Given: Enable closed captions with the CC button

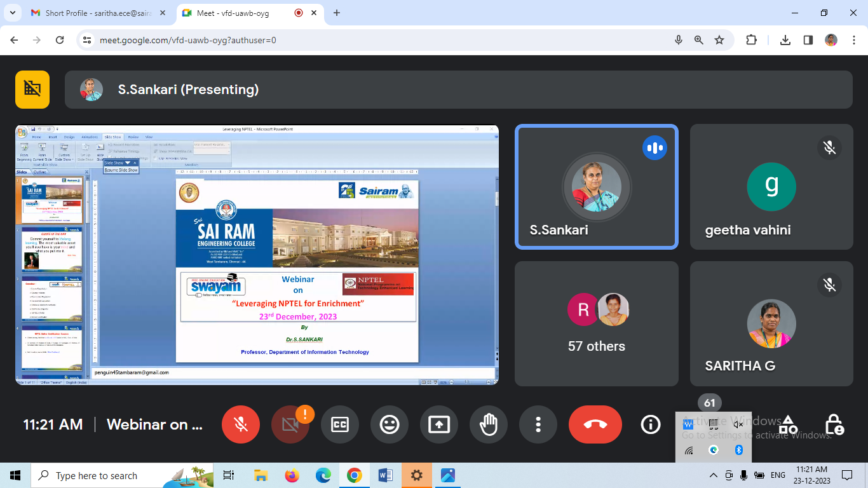Looking at the screenshot, I should point(340,424).
